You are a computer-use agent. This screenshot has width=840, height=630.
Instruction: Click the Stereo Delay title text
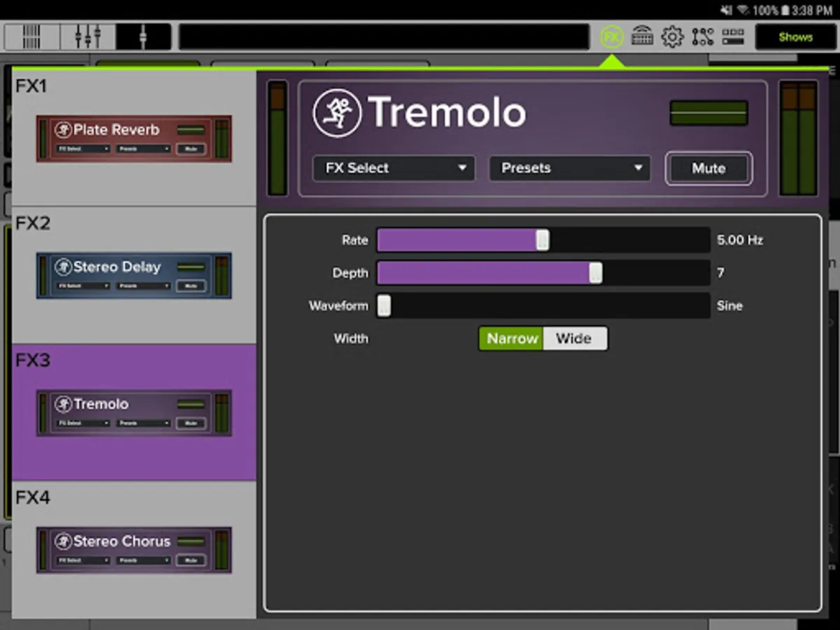coord(117,267)
